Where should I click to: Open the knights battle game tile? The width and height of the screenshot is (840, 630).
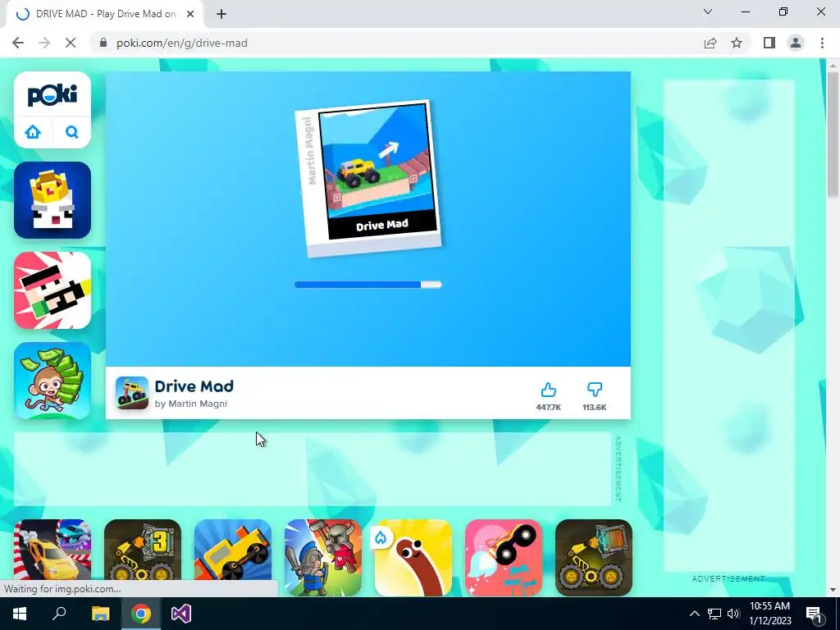click(323, 557)
